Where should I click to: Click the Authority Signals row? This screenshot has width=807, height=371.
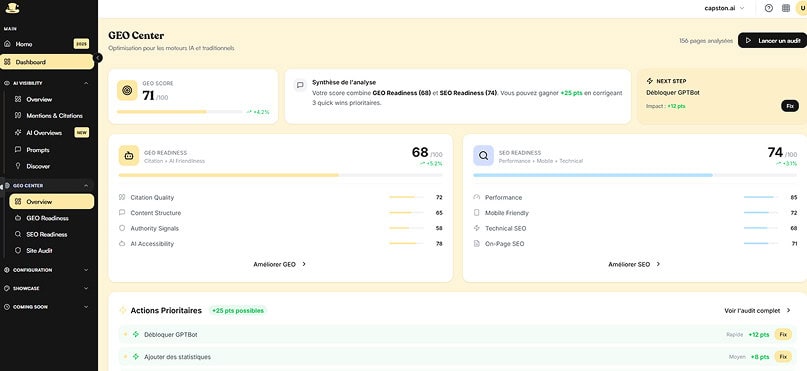click(280, 228)
